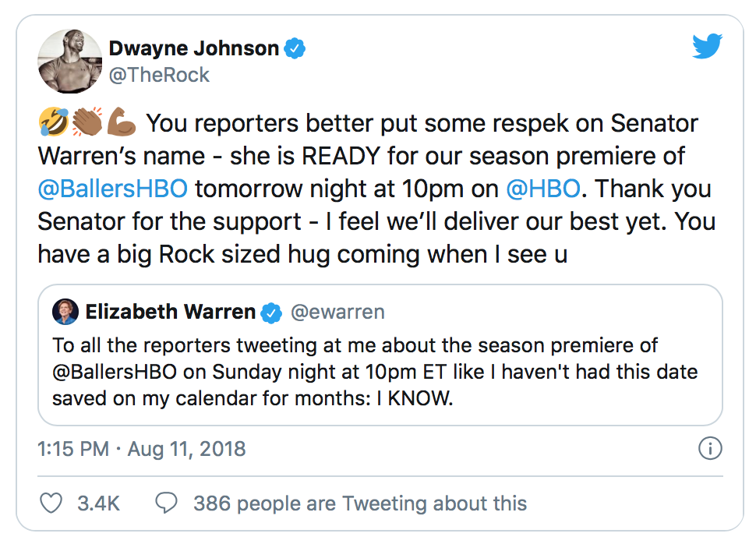Click the flexed bicep emoji
The image size is (756, 544).
click(124, 123)
